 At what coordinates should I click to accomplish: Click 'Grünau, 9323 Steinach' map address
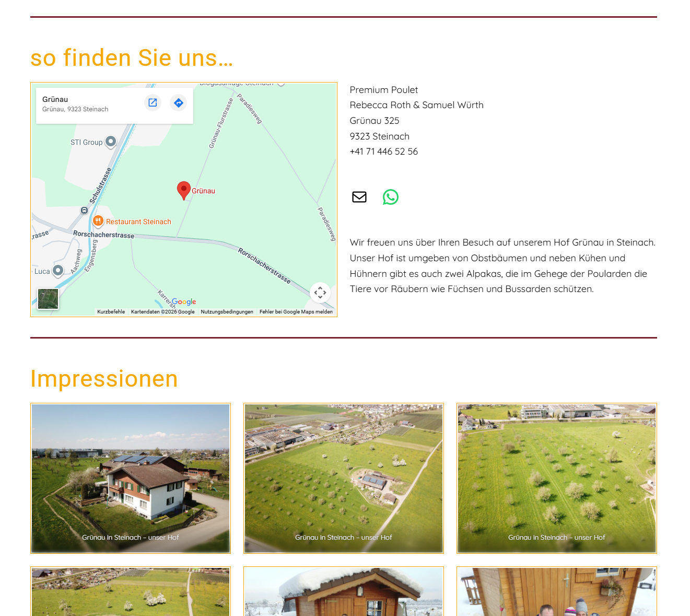click(x=75, y=109)
